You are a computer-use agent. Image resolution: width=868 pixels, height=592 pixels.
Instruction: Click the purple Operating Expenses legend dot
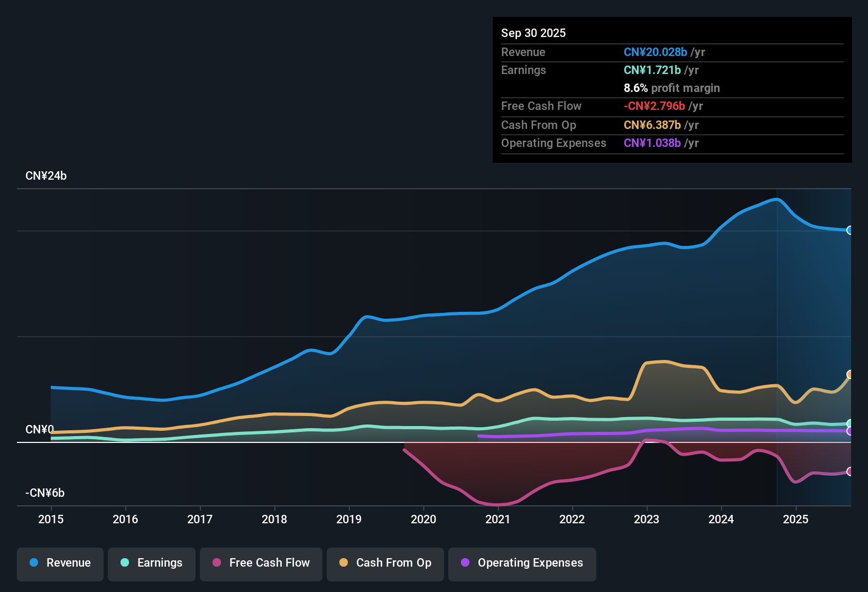[x=464, y=563]
